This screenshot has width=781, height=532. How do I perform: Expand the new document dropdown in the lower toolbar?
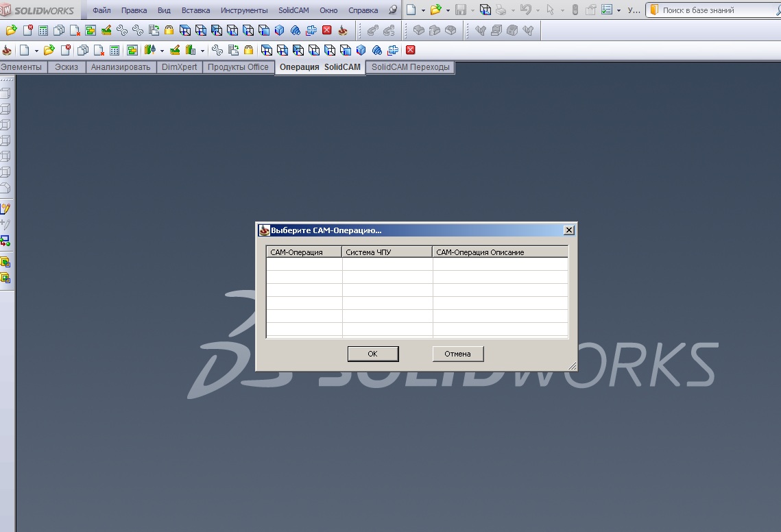(x=36, y=51)
